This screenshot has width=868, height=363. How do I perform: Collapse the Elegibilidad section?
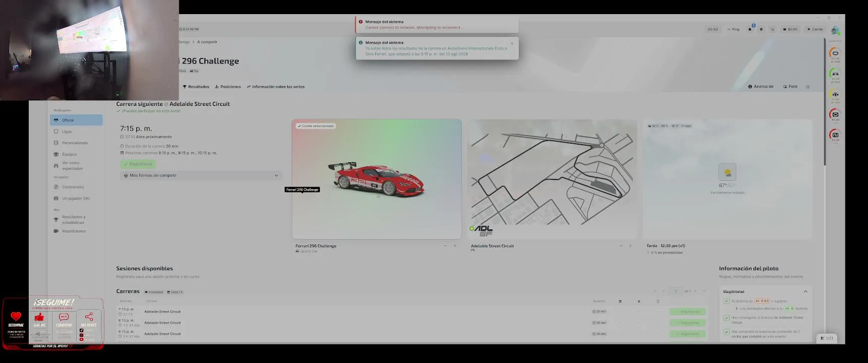[805, 292]
